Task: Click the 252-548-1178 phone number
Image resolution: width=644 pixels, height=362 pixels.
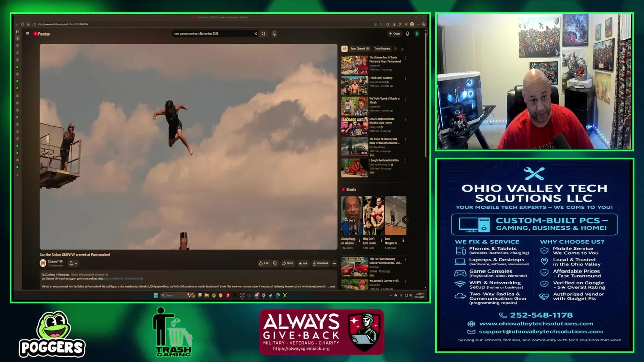Action: click(x=541, y=315)
